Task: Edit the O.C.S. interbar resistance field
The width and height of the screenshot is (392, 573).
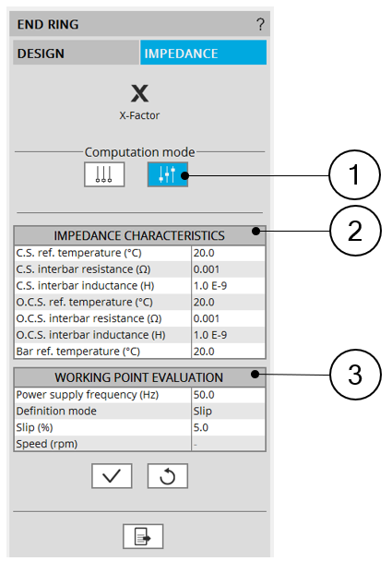Action: [x=229, y=318]
